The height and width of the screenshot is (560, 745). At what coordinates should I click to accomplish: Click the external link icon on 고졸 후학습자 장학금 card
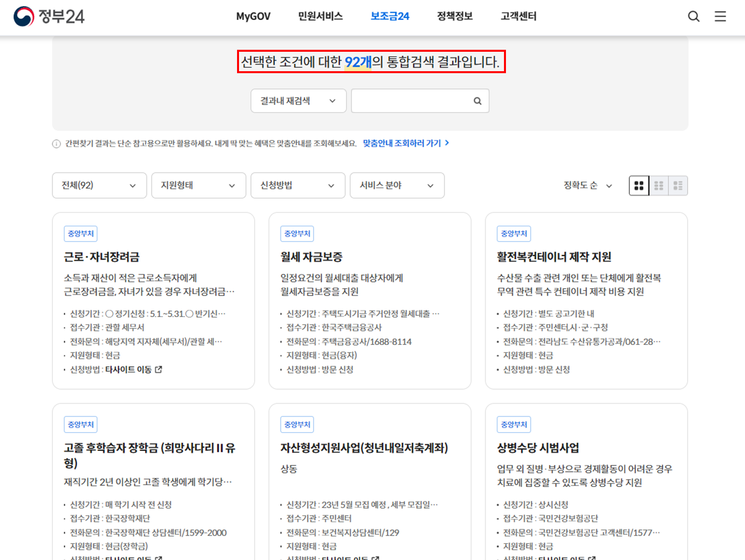(x=159, y=558)
